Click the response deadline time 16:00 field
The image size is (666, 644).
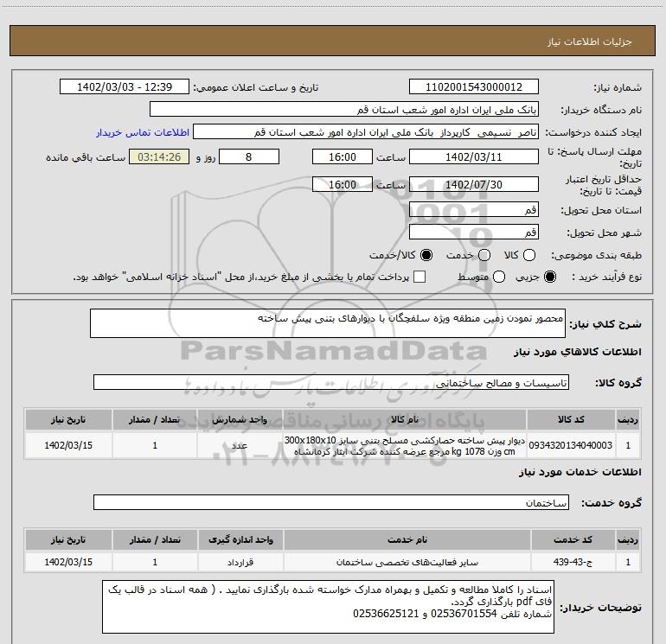[x=343, y=157]
